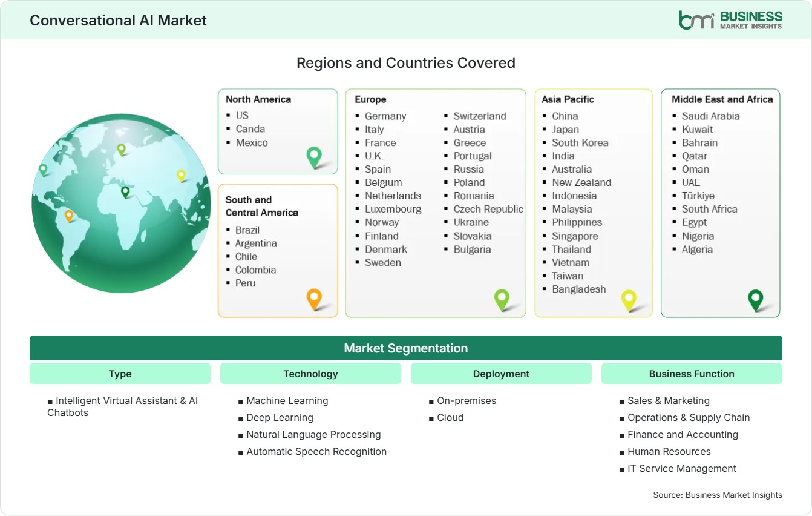
Task: Click 'Cloud' under Deployment
Action: tap(450, 418)
